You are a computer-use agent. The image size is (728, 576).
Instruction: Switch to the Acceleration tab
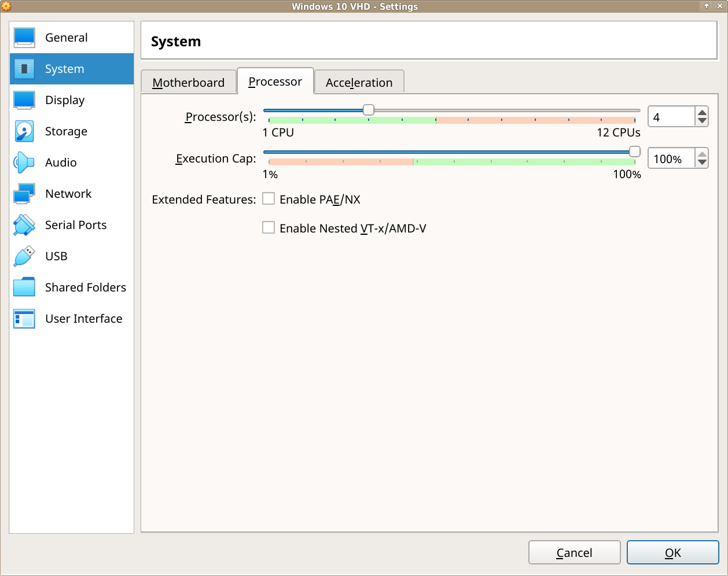click(359, 83)
